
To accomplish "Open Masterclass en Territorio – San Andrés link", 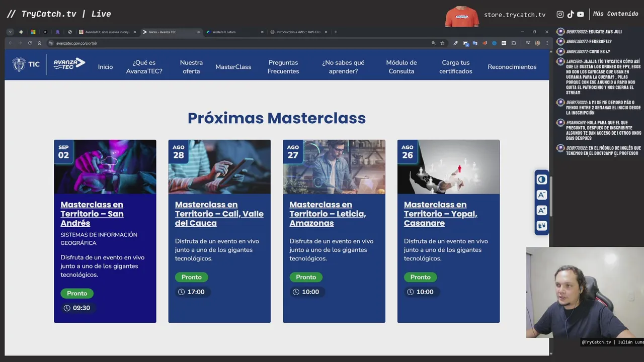I will pos(92,214).
